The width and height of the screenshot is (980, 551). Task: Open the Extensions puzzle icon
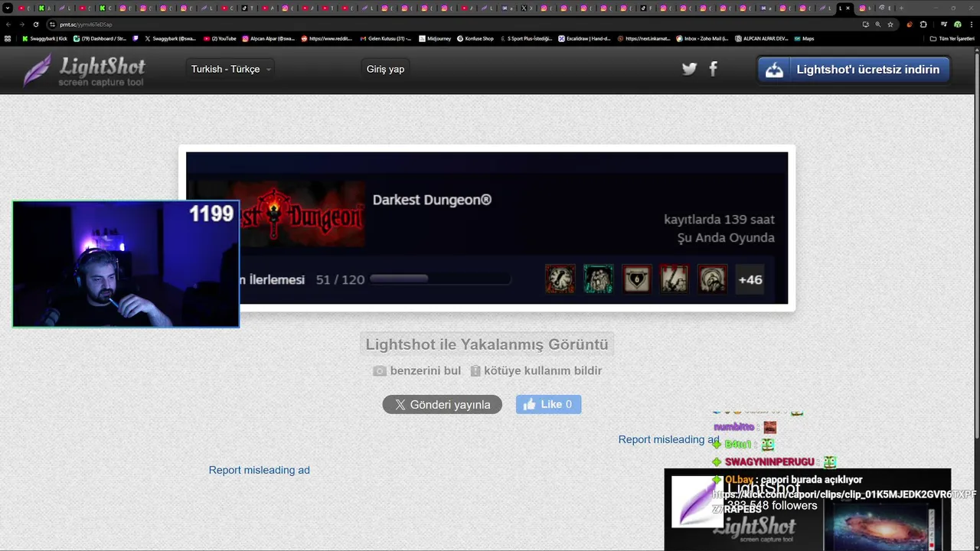pyautogui.click(x=923, y=24)
